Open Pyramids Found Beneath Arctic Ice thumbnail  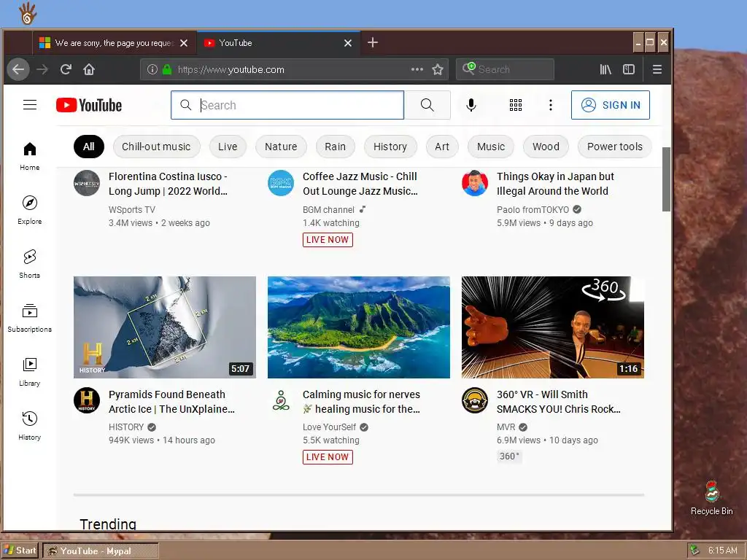[x=165, y=327]
